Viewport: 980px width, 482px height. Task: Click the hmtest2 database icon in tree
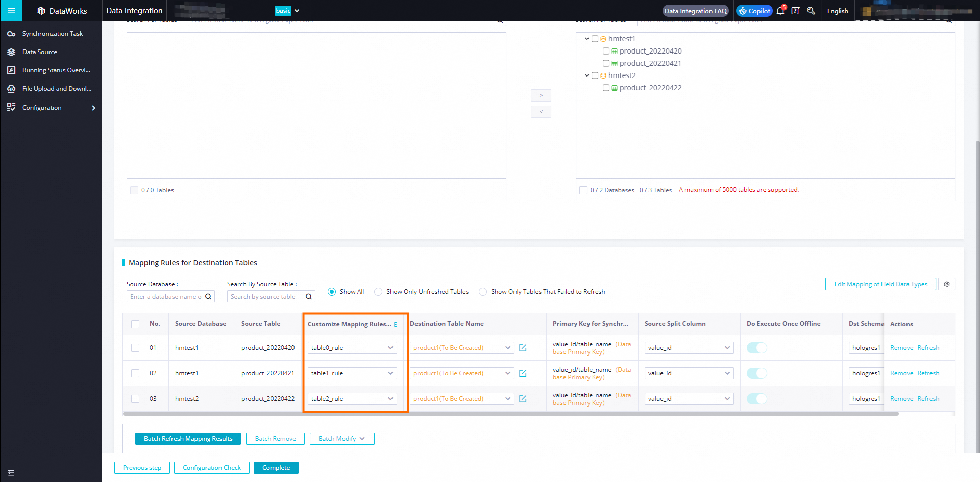coord(603,75)
